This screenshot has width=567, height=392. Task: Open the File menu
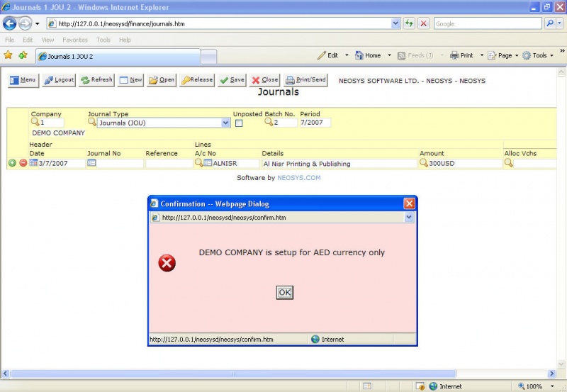coord(10,40)
